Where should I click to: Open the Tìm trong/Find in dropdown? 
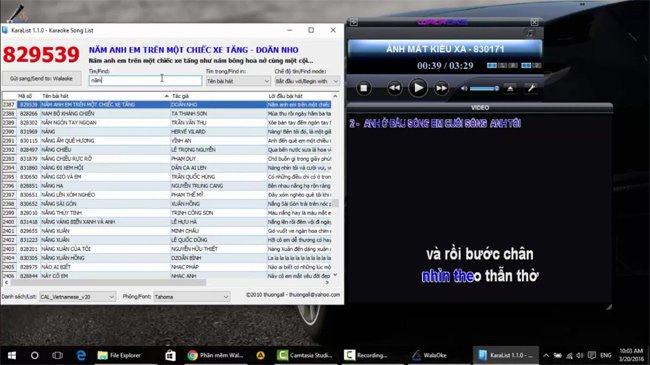(238, 81)
